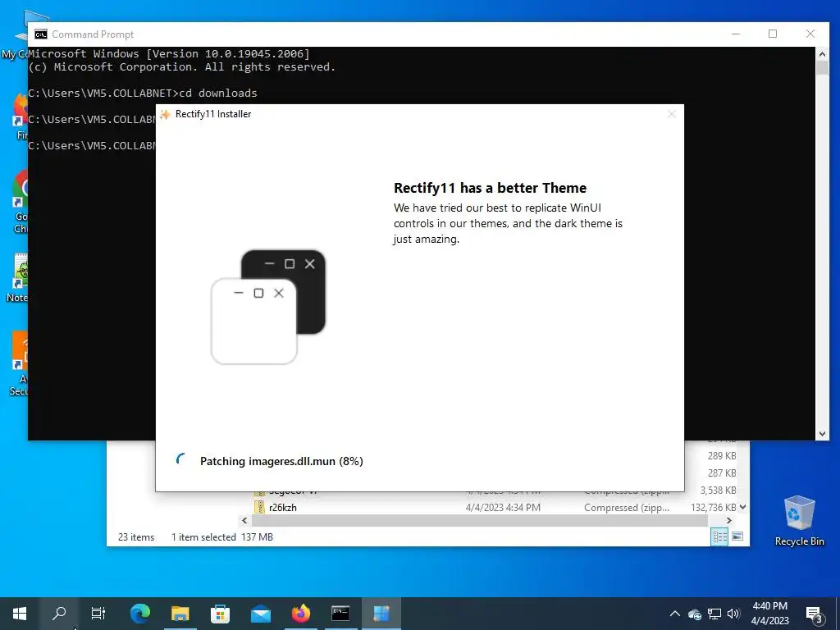This screenshot has width=840, height=630.
Task: Switch Explorer to Large icons view
Action: click(737, 536)
